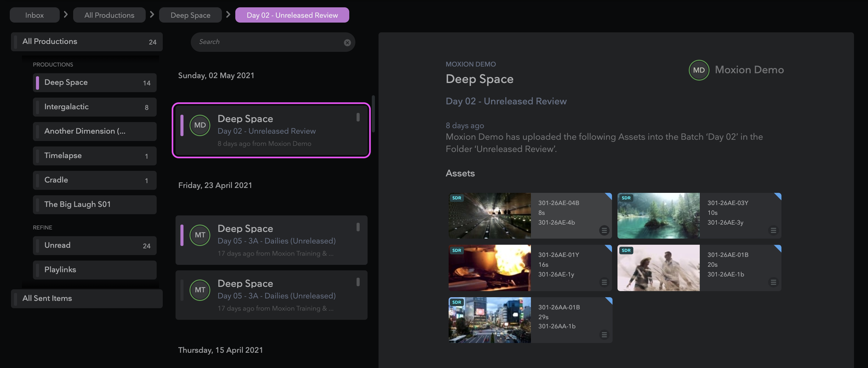Viewport: 868px width, 368px height.
Task: Click MT avatar on first Day 05 message
Action: click(x=200, y=235)
